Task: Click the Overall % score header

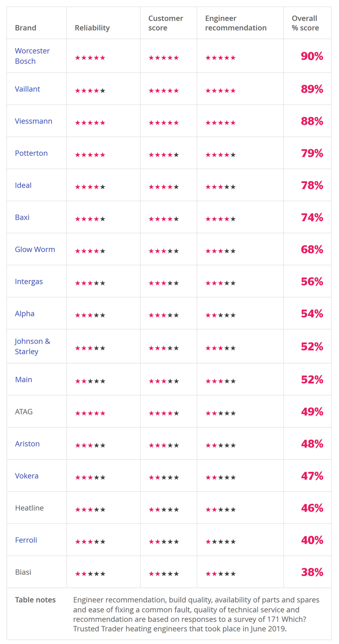Action: 305,23
